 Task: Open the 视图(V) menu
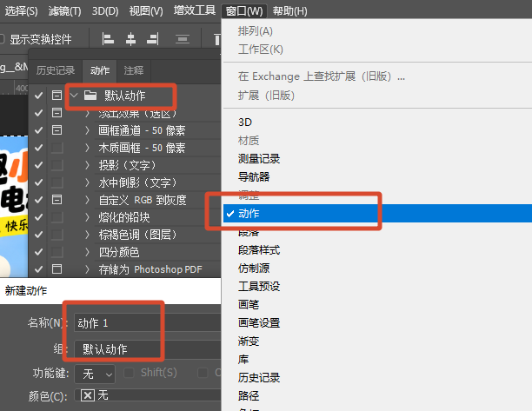point(146,10)
